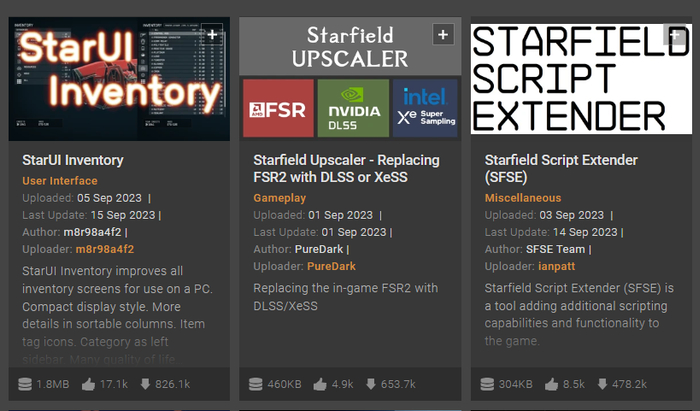Click the 653.7k downloads count
Viewport: 700px width, 411px height.
(398, 384)
